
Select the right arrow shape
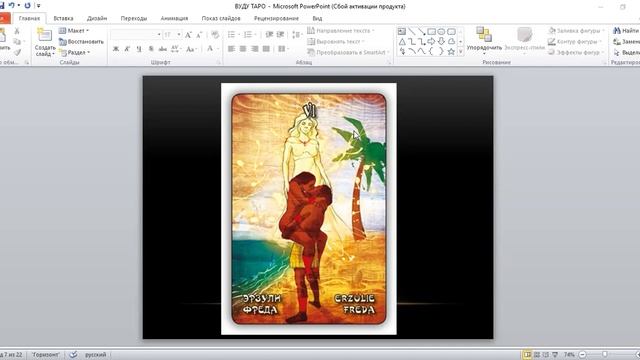click(431, 42)
